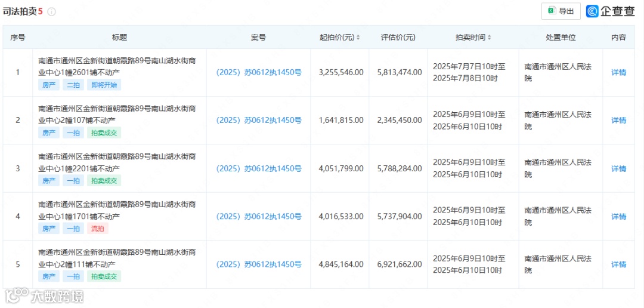Click the 司法拍卖 section heading
Image resolution: width=644 pixels, height=308 pixels.
(x=20, y=11)
